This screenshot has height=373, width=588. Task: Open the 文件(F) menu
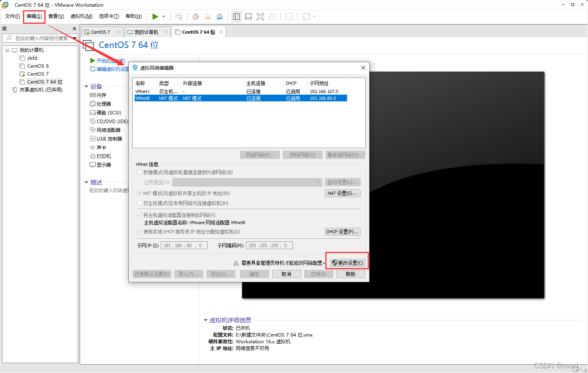pyautogui.click(x=12, y=16)
